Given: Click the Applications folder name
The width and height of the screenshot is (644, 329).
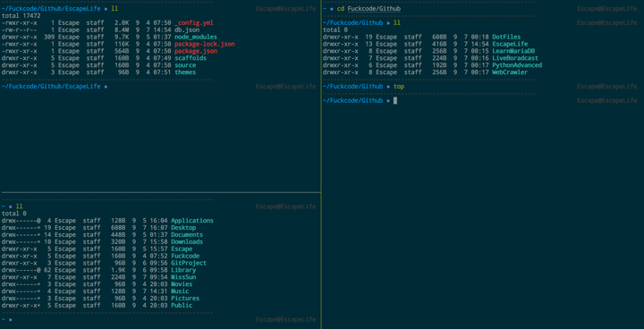Looking at the screenshot, I should click(x=192, y=221).
